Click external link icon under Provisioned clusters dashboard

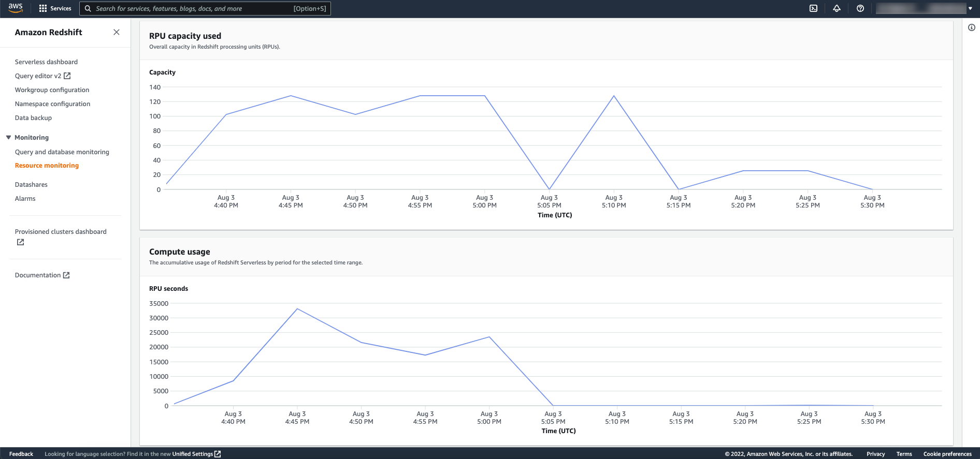[x=21, y=242]
